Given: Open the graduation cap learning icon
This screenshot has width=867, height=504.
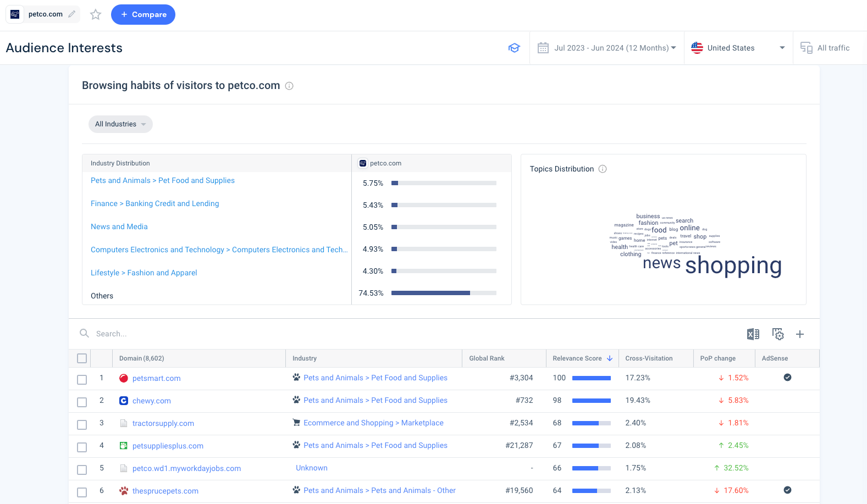Looking at the screenshot, I should [x=514, y=48].
